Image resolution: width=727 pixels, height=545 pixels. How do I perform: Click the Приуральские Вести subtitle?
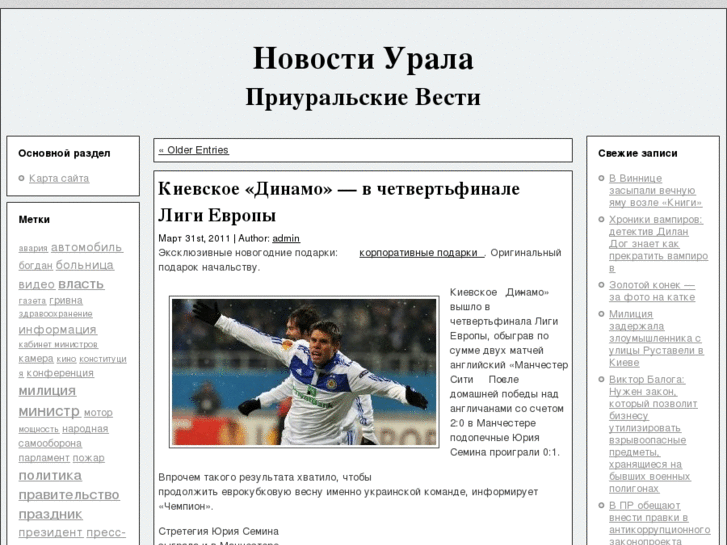pyautogui.click(x=363, y=97)
